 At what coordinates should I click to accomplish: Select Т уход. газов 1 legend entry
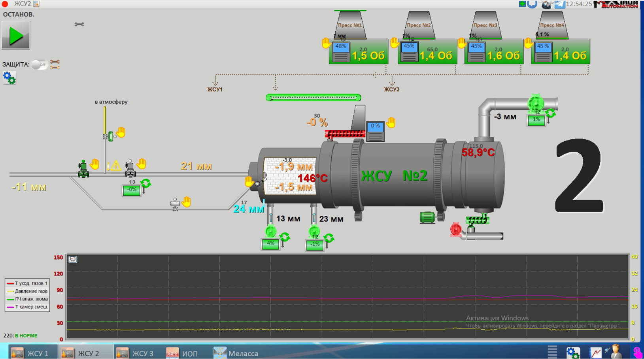click(27, 283)
